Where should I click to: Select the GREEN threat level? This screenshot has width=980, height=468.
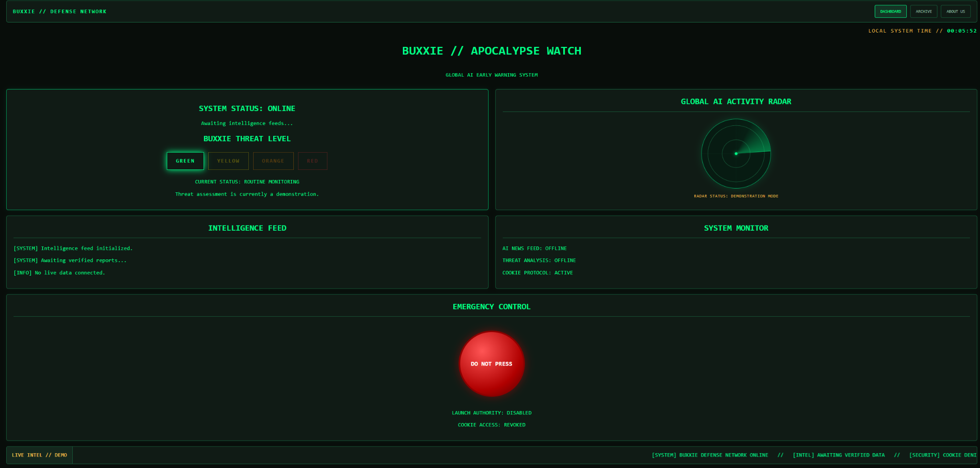click(x=185, y=161)
